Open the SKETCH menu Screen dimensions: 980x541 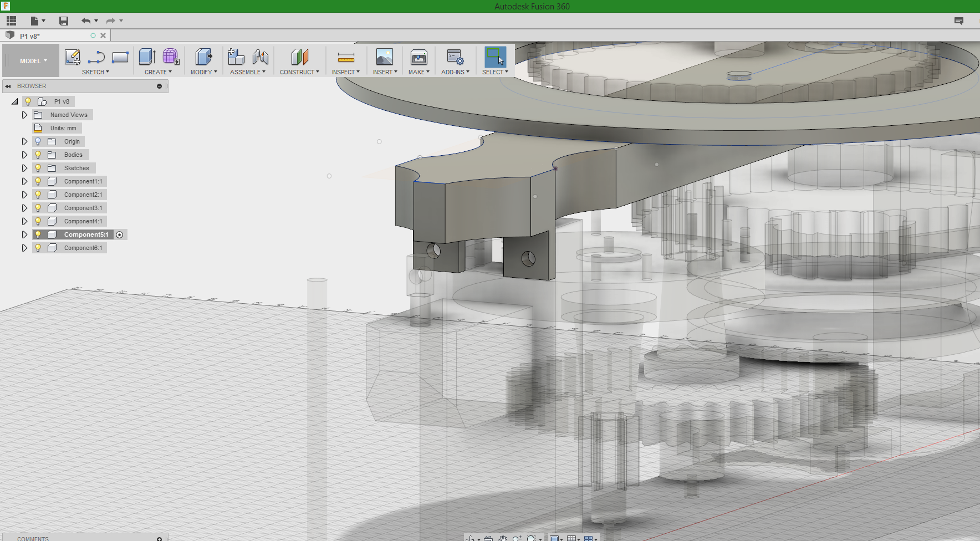tap(95, 72)
